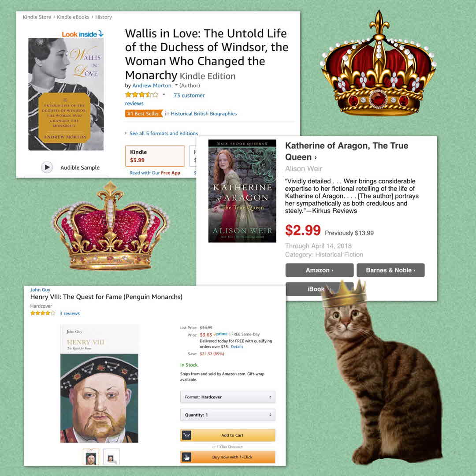Click the cart icon on Add to Cart
The width and height of the screenshot is (476, 476).
pyautogui.click(x=186, y=435)
